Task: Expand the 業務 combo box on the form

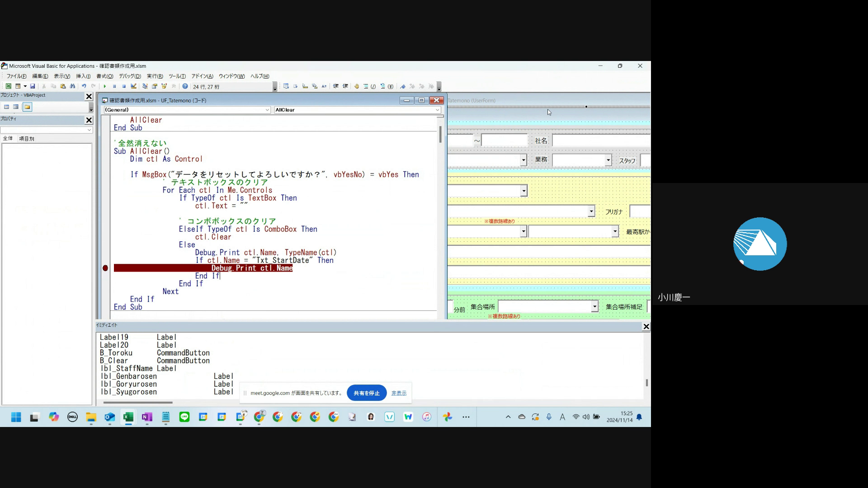Action: pos(608,160)
